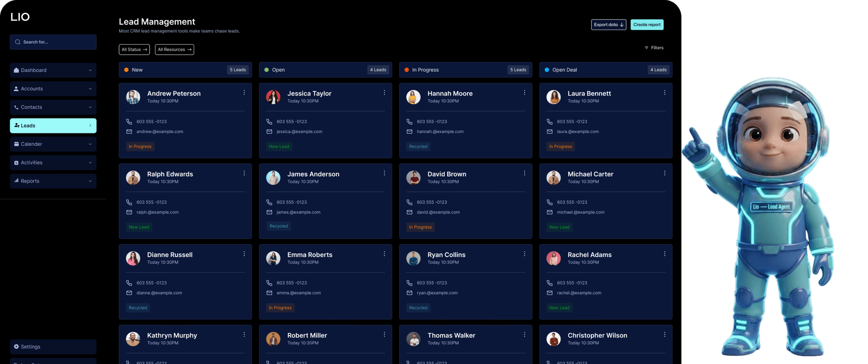
Task: Click New Lead tag on Ralph Edwards
Action: 139,227
